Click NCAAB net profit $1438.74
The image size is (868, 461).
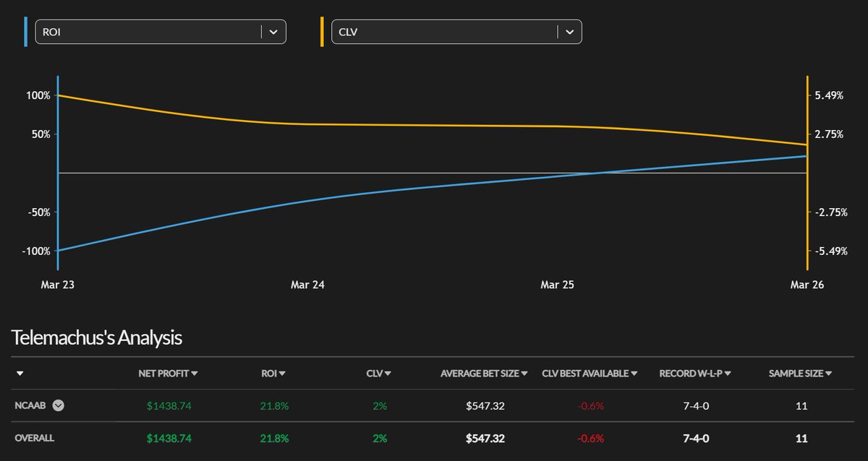(169, 406)
